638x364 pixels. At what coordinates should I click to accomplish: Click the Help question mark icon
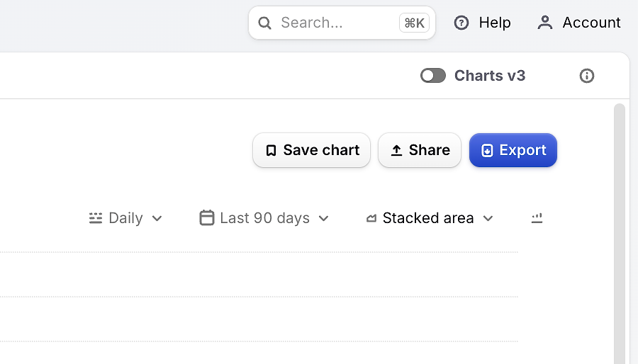(461, 23)
